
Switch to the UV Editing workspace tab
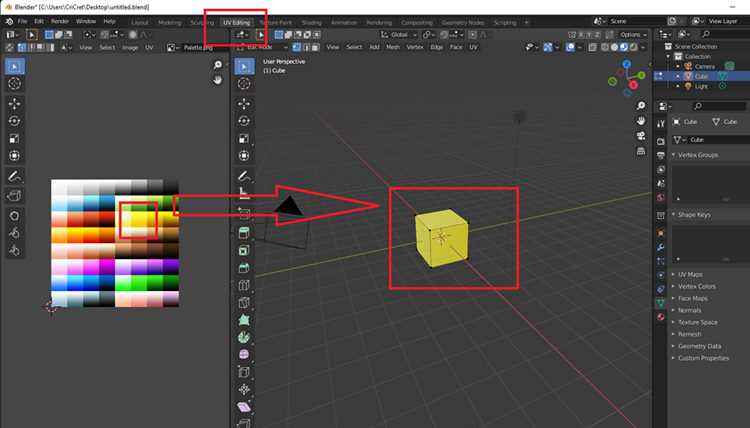(x=236, y=22)
